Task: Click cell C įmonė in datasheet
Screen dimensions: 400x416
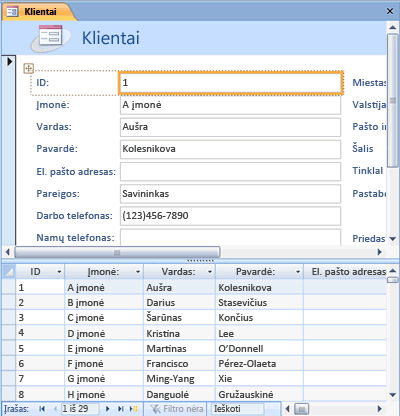Action: (x=104, y=318)
